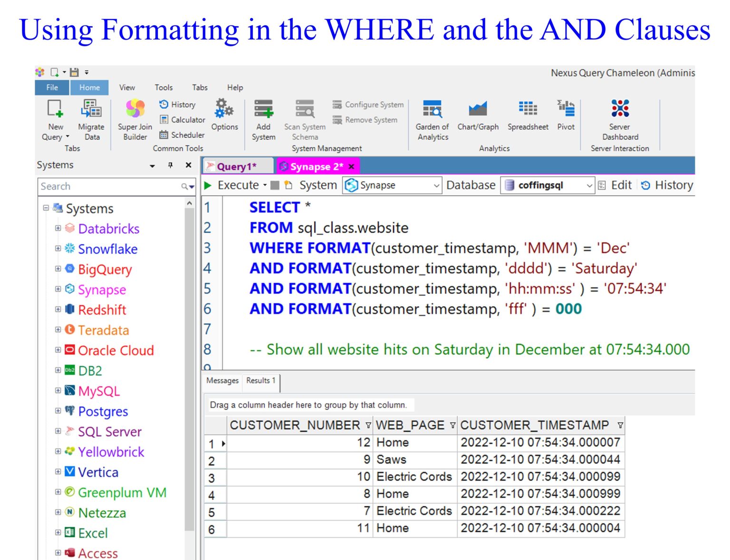730x560 pixels.
Task: Click the Scheduler tool
Action: click(x=182, y=135)
